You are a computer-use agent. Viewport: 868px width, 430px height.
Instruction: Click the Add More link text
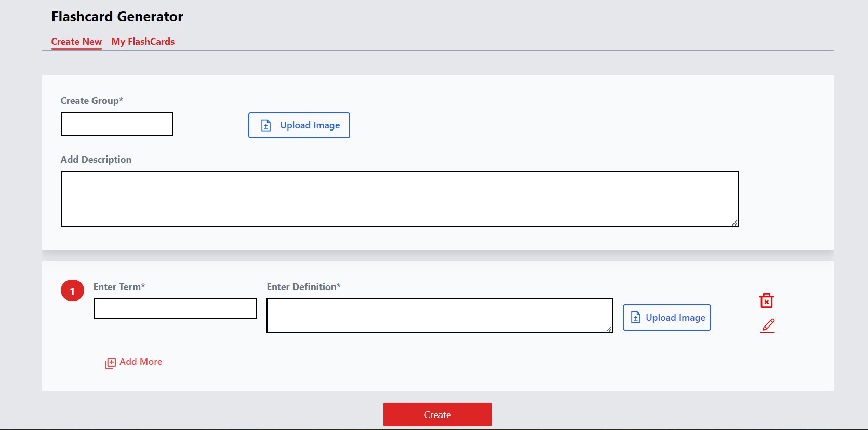click(141, 362)
